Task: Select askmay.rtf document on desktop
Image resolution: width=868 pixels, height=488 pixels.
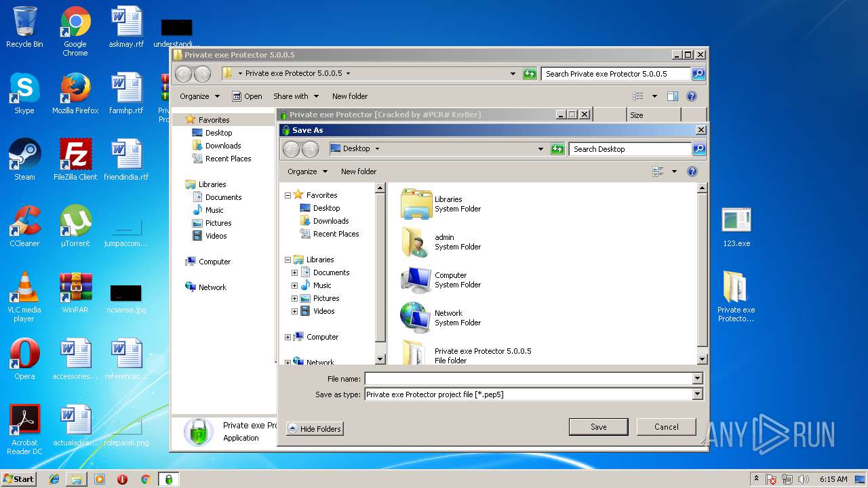Action: pos(126,27)
